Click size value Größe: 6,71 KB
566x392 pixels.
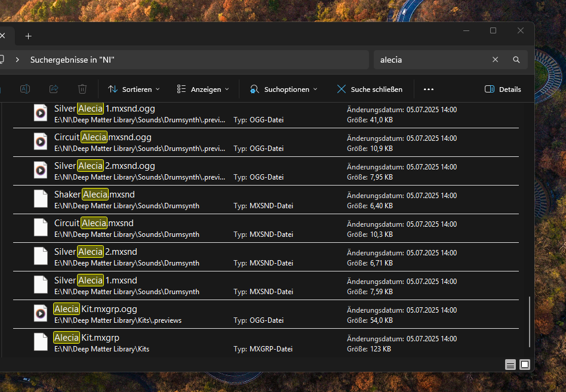point(370,263)
